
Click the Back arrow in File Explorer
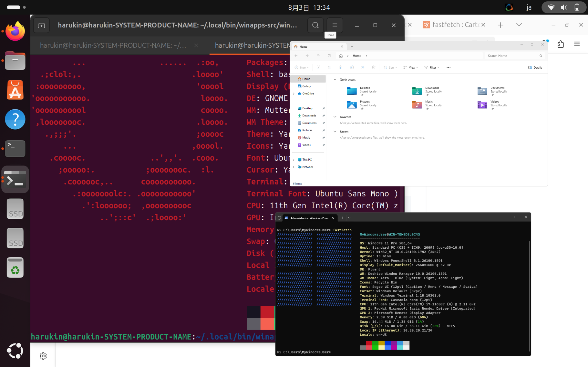(x=296, y=56)
